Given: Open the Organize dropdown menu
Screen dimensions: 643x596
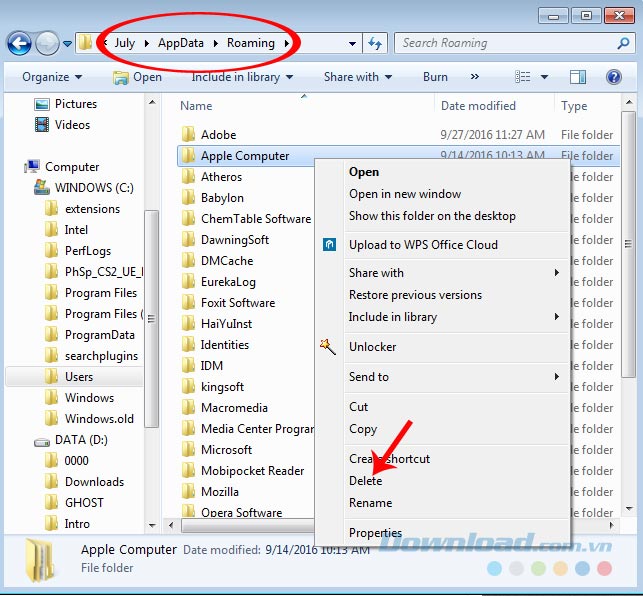Looking at the screenshot, I should click(52, 77).
